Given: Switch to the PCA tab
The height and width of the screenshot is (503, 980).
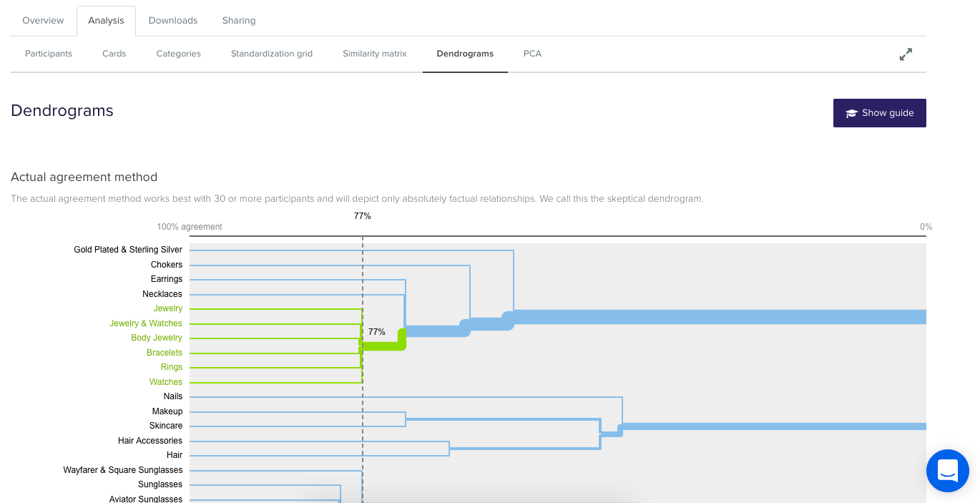Looking at the screenshot, I should click(x=532, y=54).
